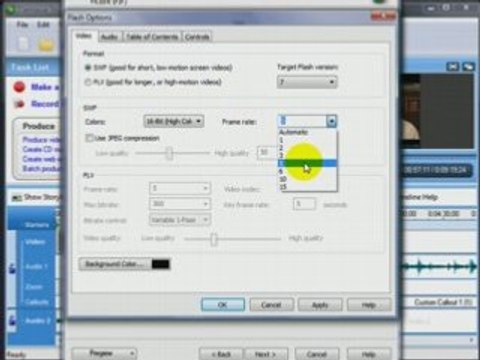Click Produce video link in Task List
This screenshot has width=480, height=360.
(x=41, y=140)
